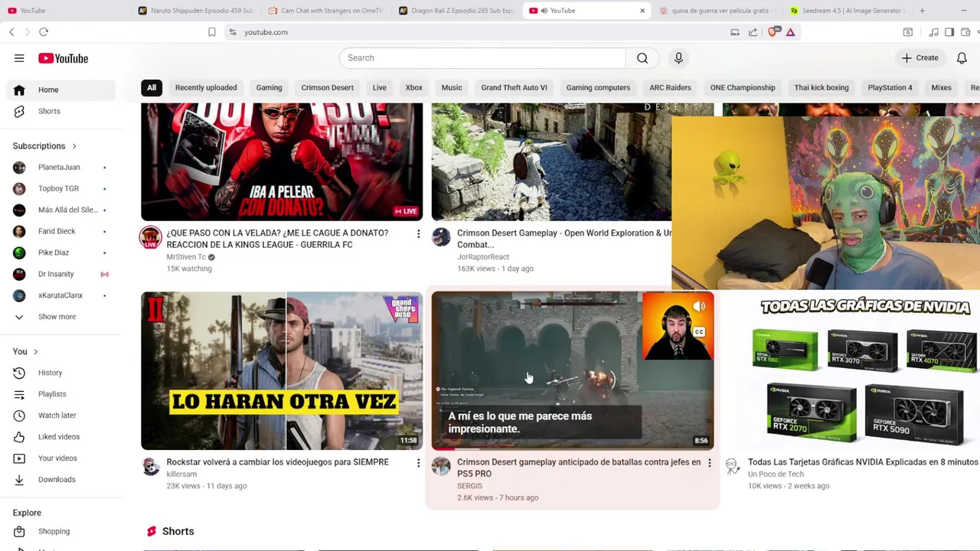
Task: Select the Xbox filter chip
Action: (414, 87)
